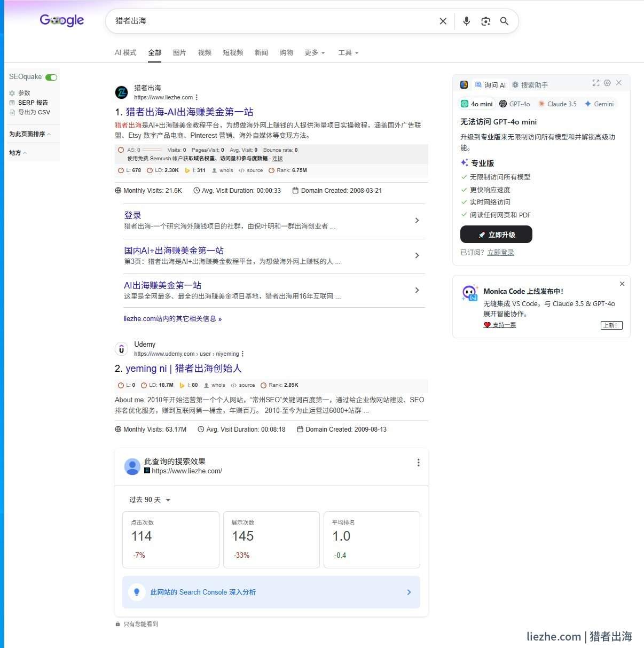Click the 立即升级 upgrade button

click(496, 235)
